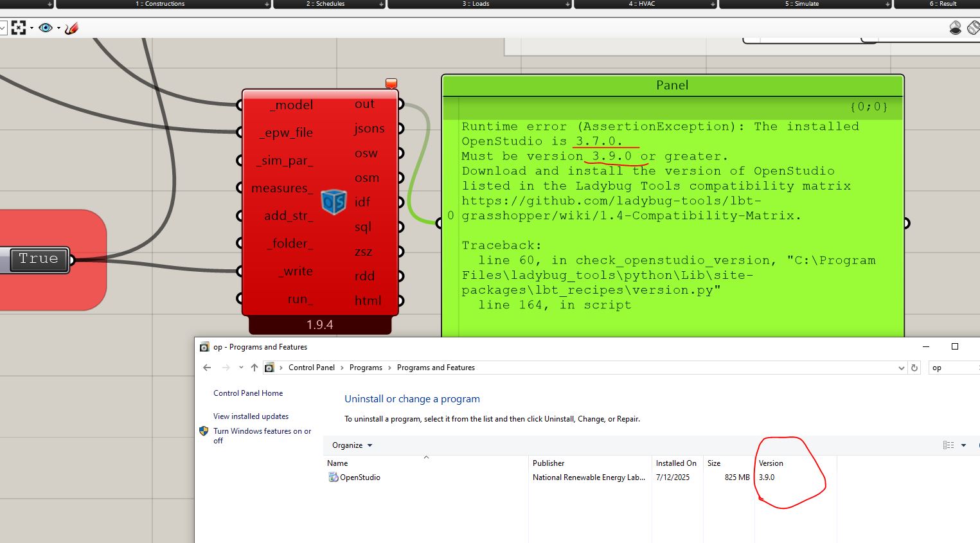This screenshot has width=980, height=543.
Task: Click the run_ input grip
Action: point(240,299)
